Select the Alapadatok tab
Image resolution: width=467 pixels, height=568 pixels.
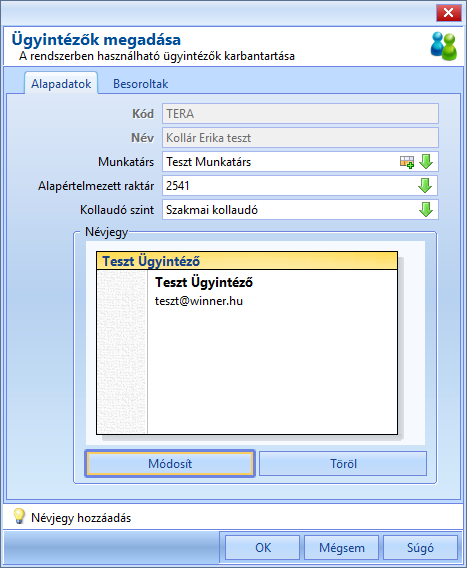[x=61, y=84]
